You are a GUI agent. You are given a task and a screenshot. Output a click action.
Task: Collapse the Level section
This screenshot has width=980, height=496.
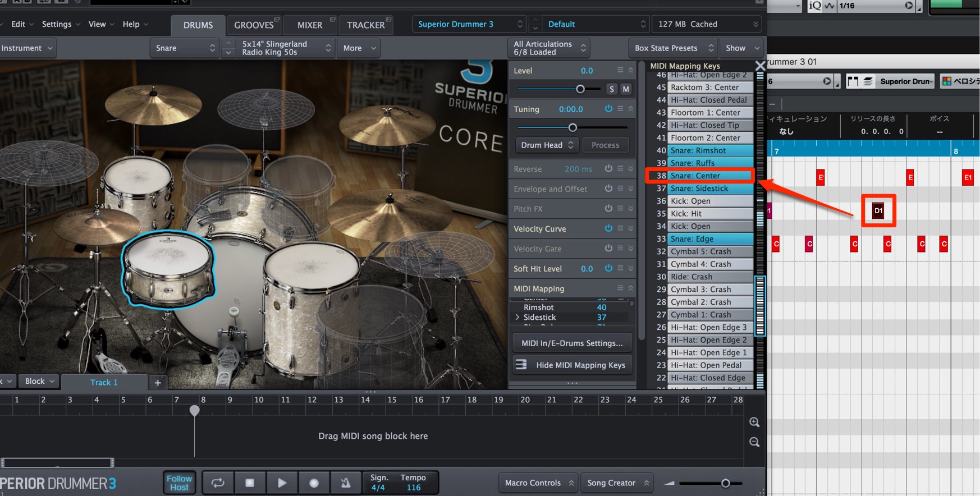coord(630,70)
